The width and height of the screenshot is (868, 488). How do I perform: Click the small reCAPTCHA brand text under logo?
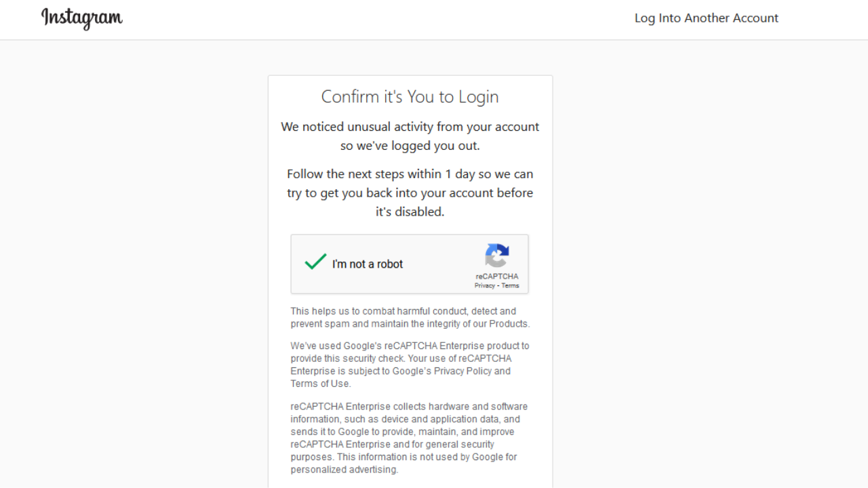tap(497, 277)
